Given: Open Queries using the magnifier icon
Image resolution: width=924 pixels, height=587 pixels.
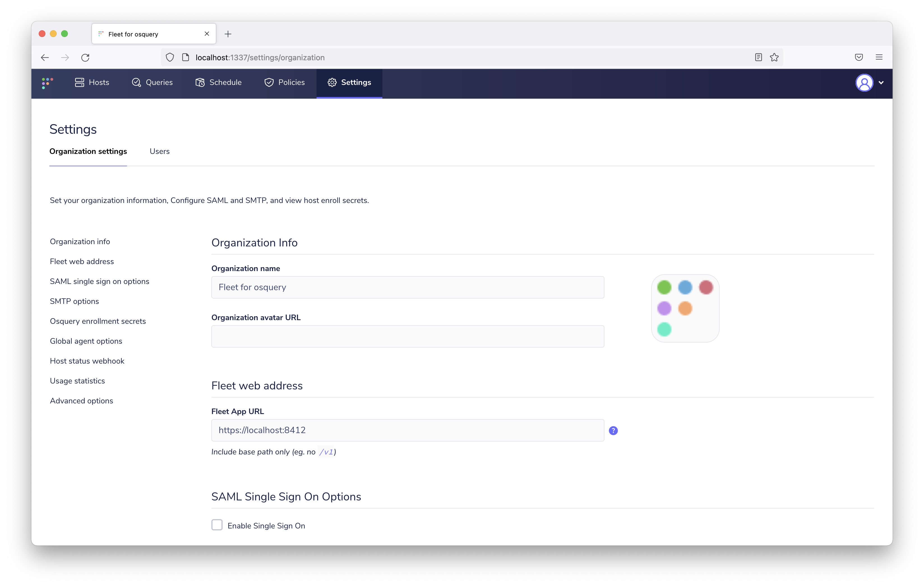Looking at the screenshot, I should pyautogui.click(x=137, y=82).
